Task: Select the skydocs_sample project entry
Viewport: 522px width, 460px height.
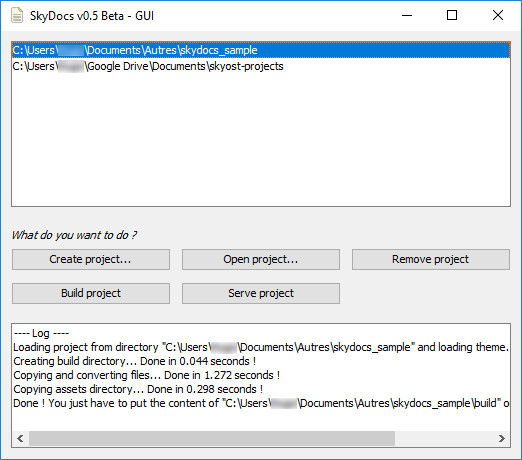Action: pos(261,50)
